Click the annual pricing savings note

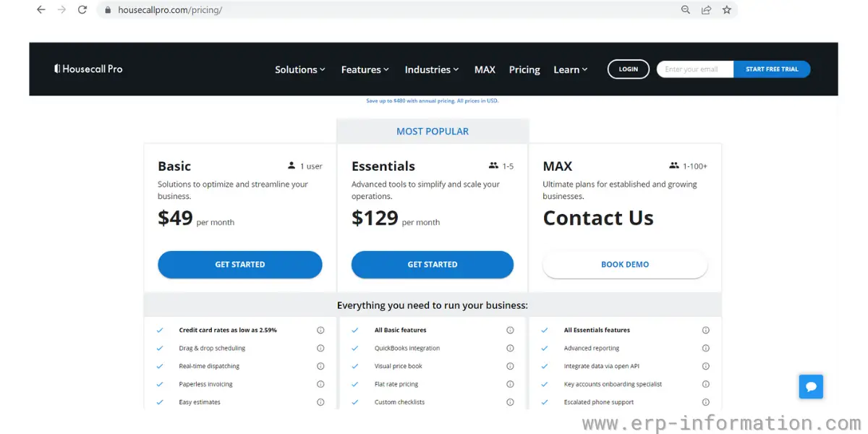click(x=433, y=101)
